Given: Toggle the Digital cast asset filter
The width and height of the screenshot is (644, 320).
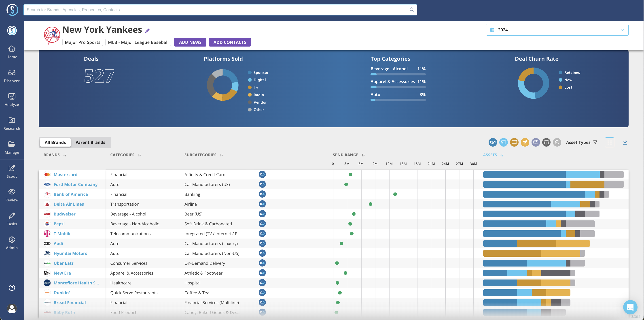Looking at the screenshot, I should coord(503,142).
